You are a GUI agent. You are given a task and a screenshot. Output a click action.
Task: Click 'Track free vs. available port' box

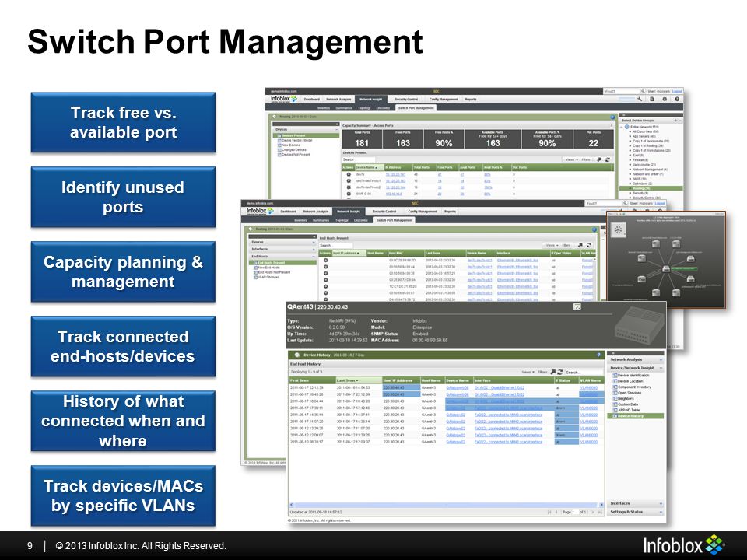123,122
